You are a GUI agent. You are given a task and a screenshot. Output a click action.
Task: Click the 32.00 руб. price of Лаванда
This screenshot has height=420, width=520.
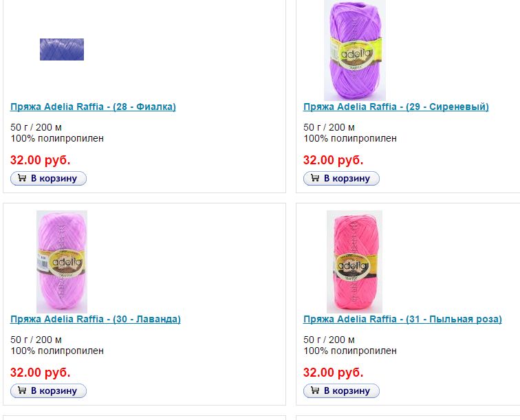tap(41, 373)
